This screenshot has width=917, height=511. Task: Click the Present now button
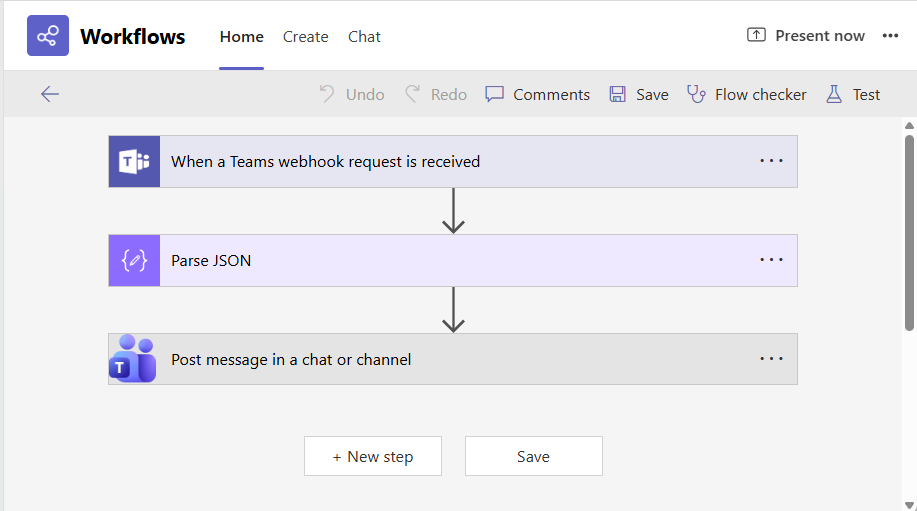click(806, 36)
